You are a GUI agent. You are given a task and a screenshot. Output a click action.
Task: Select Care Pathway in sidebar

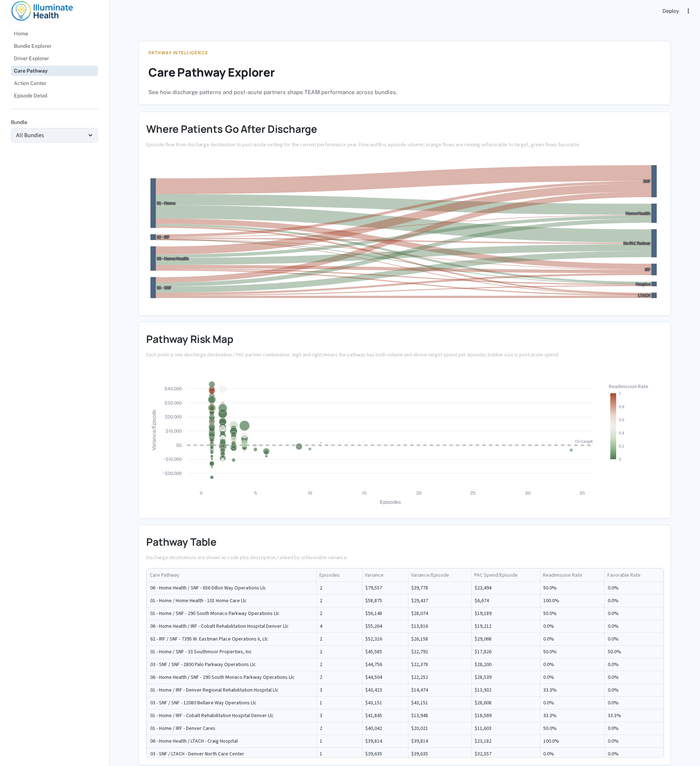54,71
